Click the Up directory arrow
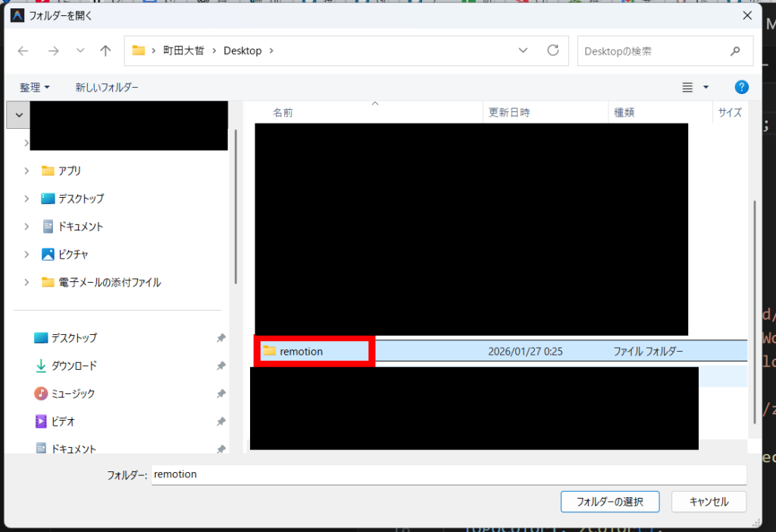This screenshot has width=776, height=532. 105,51
